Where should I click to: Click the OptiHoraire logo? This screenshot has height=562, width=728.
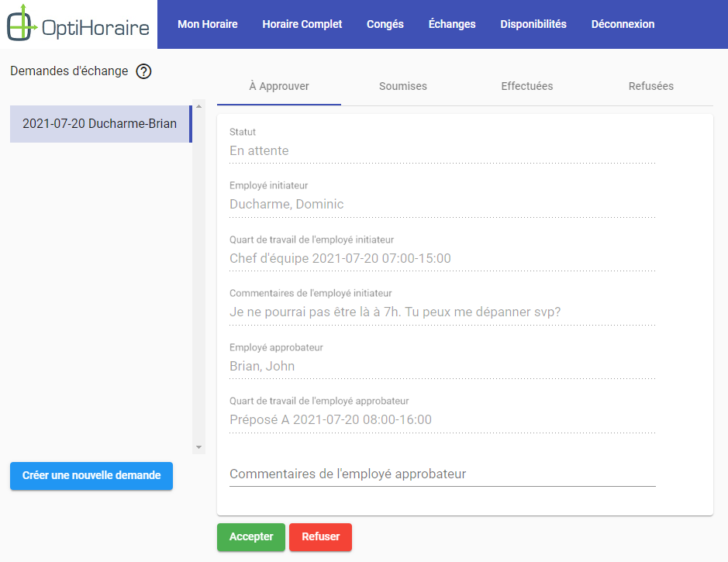click(x=78, y=24)
